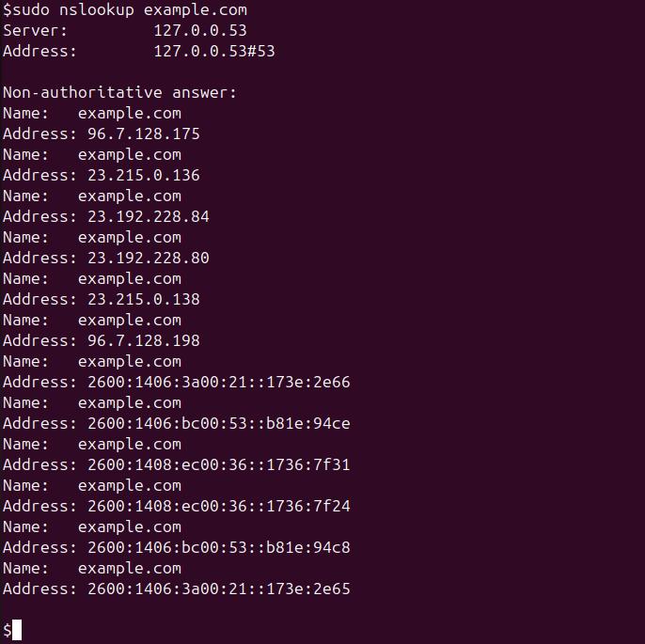Click the IPv6 address ending in 1736:7f31
This screenshot has height=644, width=645.
point(219,464)
